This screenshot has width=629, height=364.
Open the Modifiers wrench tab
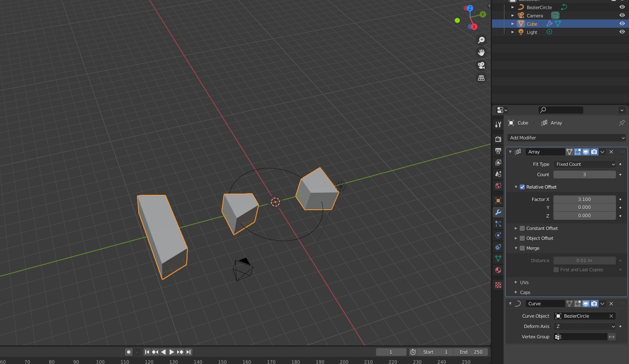coord(498,212)
